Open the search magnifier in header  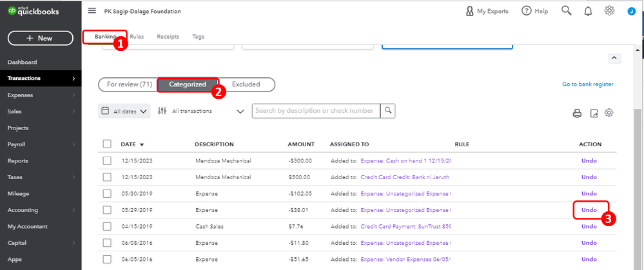click(x=567, y=11)
